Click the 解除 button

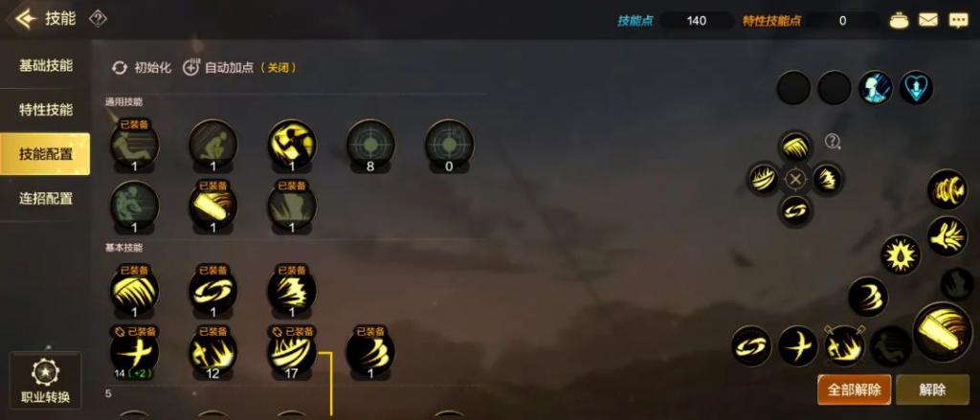click(932, 390)
